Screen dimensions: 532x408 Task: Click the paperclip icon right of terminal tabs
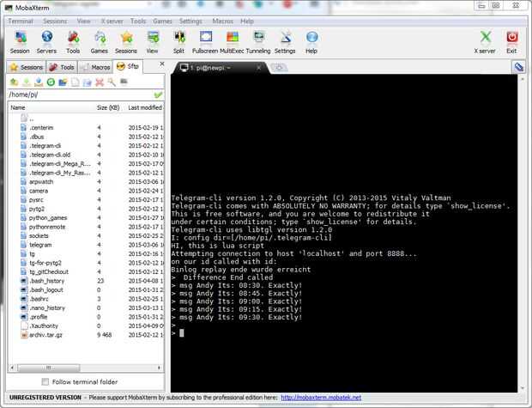[519, 67]
